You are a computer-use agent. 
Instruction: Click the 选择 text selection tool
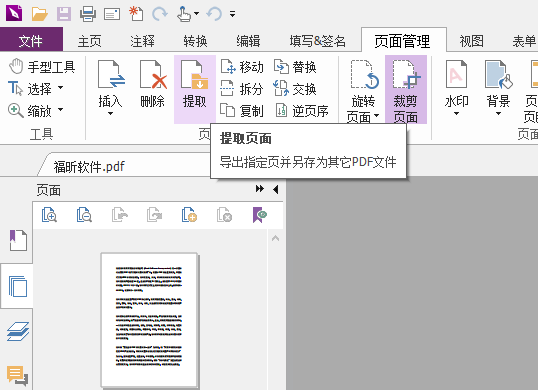30,89
